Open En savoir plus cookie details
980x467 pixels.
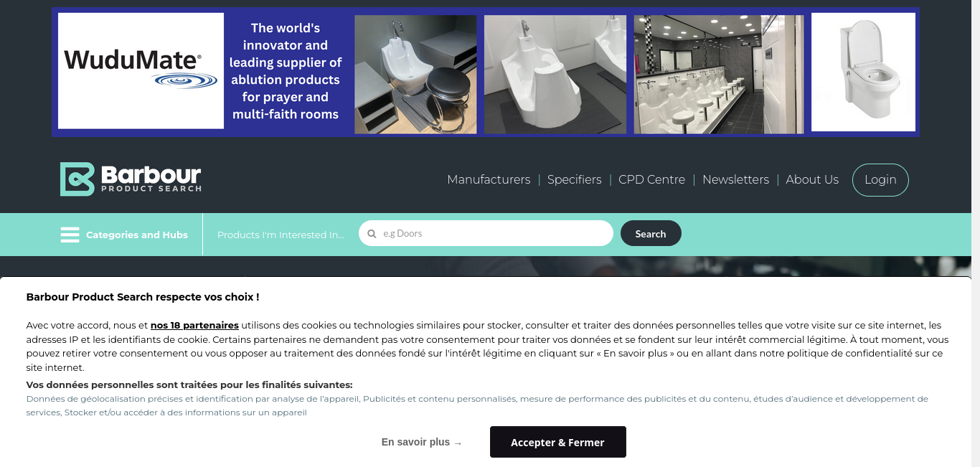coord(422,443)
